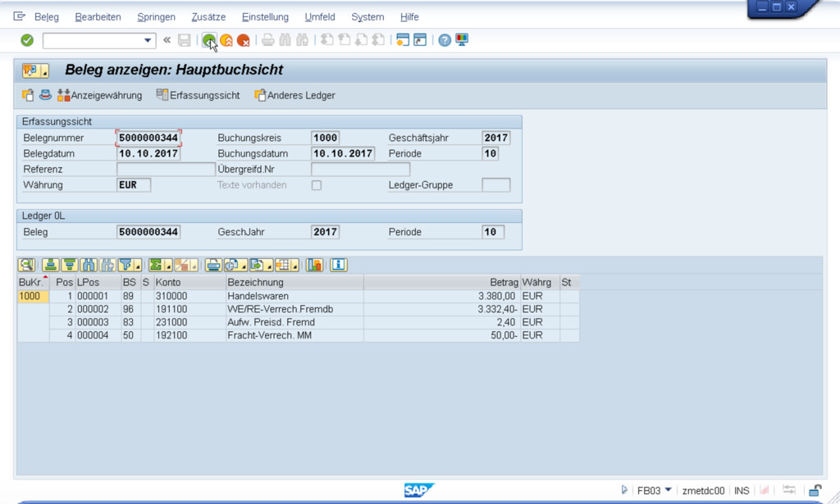Select the BuKr. cell 1000

coord(33,296)
